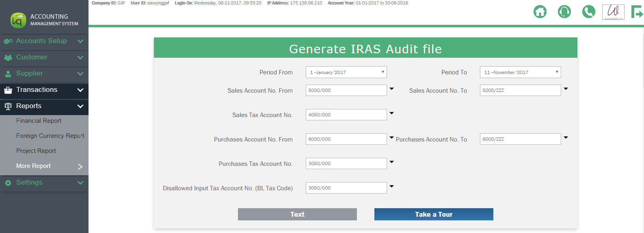The width and height of the screenshot is (644, 233).
Task: Click the Purchases Account No. From field
Action: coord(346,139)
